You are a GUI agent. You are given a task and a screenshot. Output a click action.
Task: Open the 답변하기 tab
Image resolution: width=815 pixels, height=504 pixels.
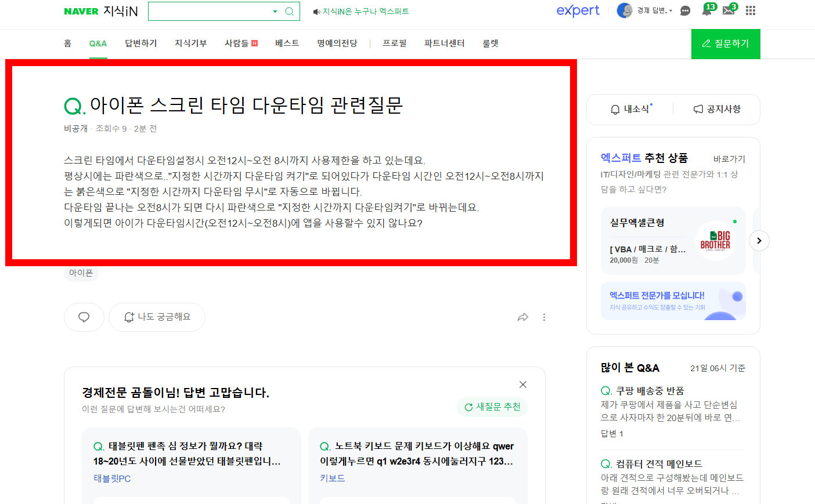[x=141, y=43]
